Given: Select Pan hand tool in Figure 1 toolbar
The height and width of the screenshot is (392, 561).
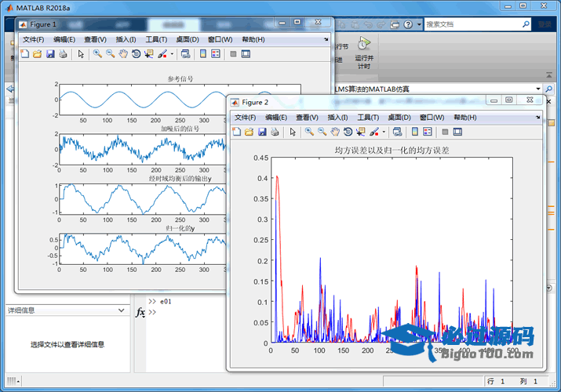Looking at the screenshot, I should tap(123, 54).
